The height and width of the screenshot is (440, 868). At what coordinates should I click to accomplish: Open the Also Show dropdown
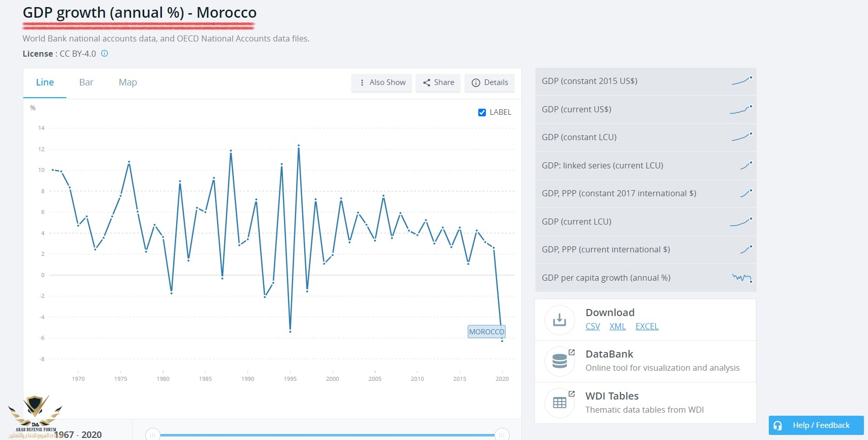tap(382, 82)
